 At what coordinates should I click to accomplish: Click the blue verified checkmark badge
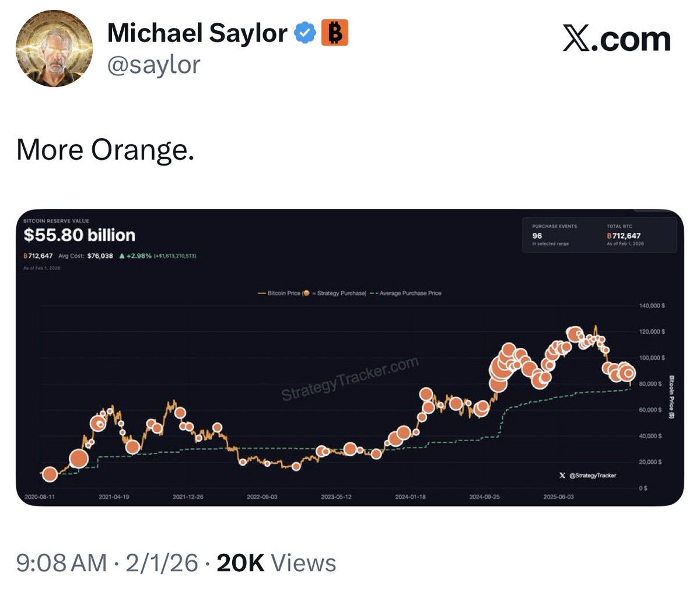304,33
